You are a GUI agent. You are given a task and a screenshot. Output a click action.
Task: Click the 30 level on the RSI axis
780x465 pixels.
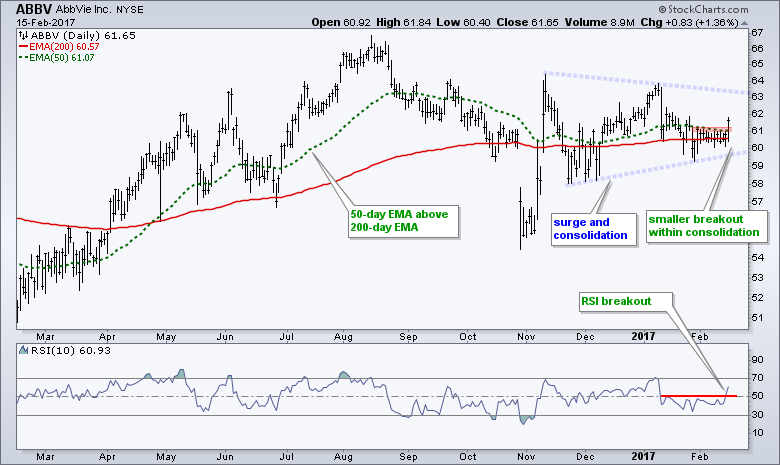757,414
